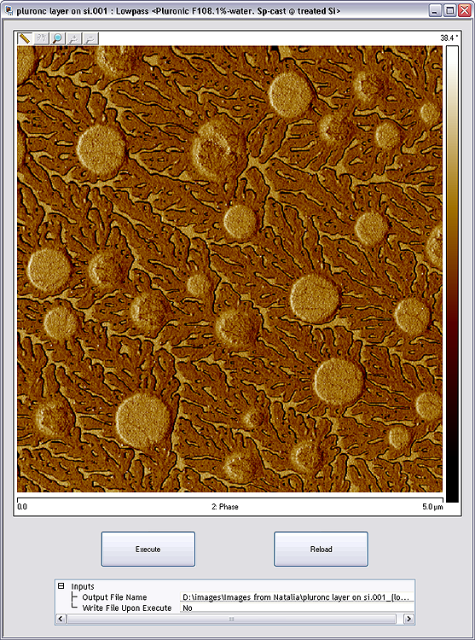
Task: Click the toolbar icon with minus sign
Action: point(91,38)
